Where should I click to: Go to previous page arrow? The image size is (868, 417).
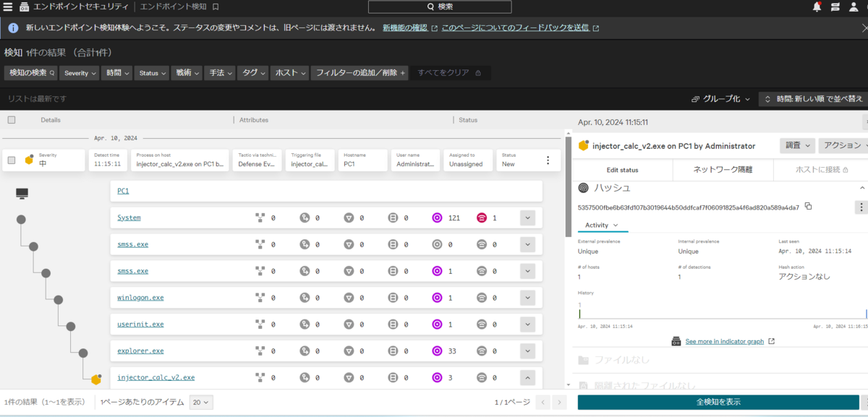click(542, 402)
